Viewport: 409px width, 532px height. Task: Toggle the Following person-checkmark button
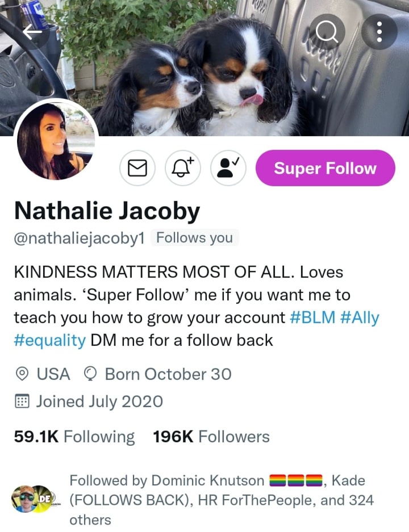coord(228,168)
